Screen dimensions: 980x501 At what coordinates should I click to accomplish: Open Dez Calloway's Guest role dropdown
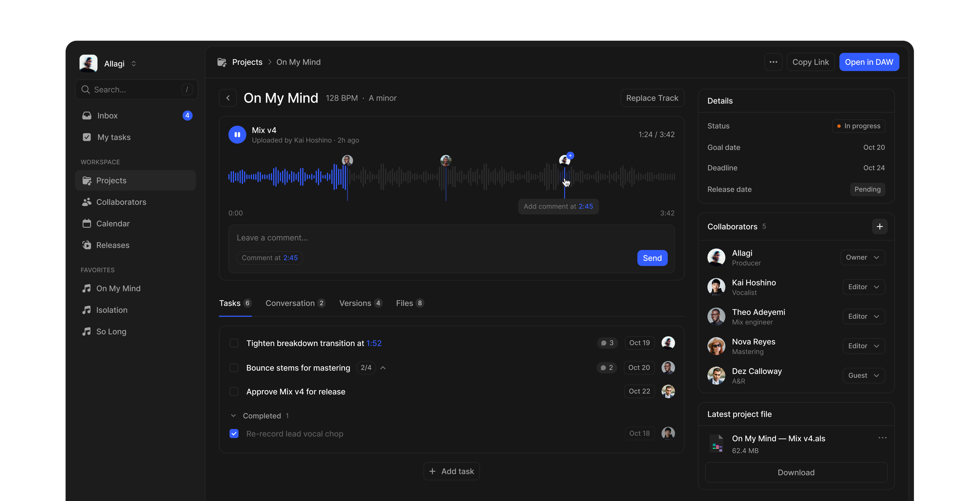[x=863, y=375]
